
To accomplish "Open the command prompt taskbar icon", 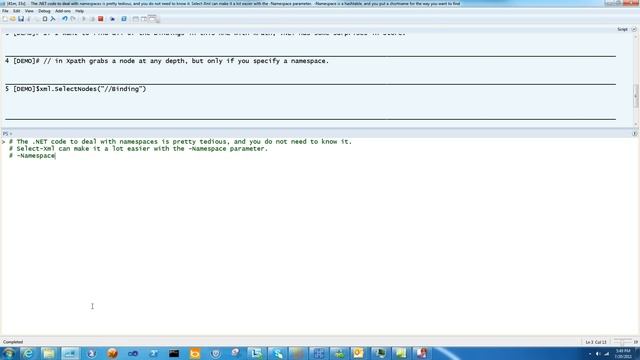I will [x=174, y=353].
